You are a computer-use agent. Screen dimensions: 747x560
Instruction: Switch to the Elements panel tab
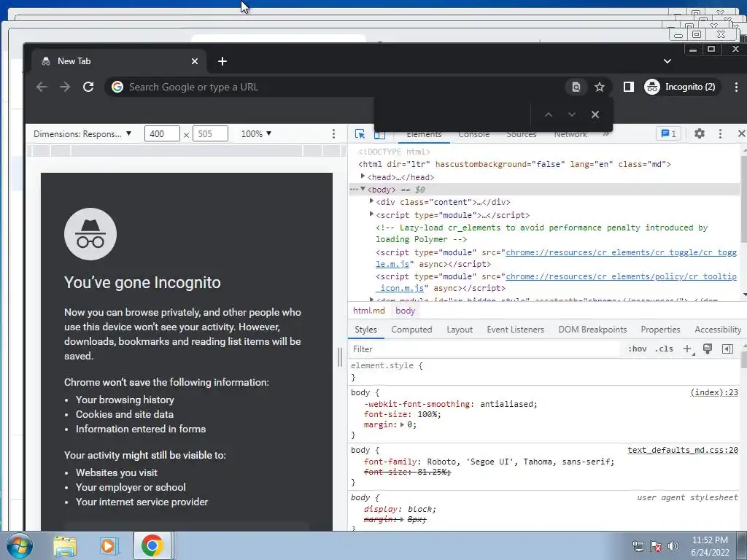[424, 134]
